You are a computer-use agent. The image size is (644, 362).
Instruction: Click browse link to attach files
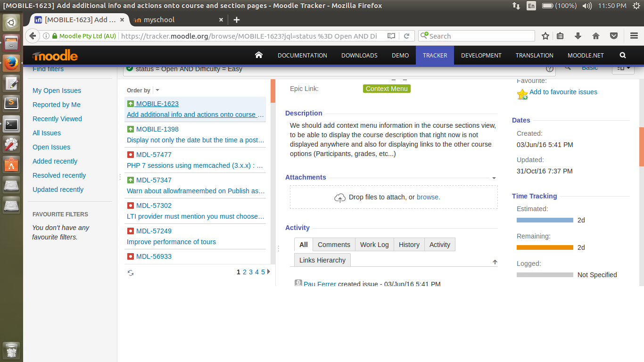(428, 197)
